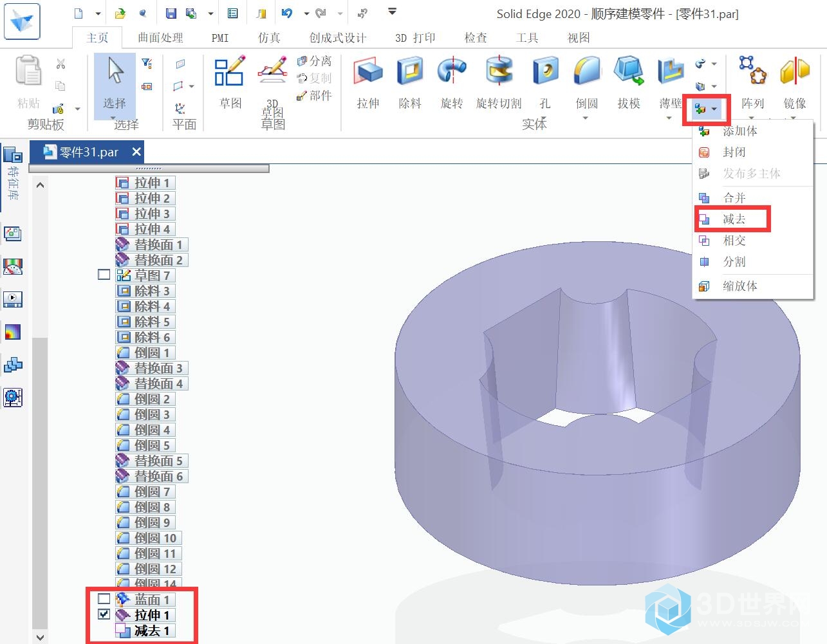Open the Undo history dropdown arrow
This screenshot has height=644, width=827.
306,14
